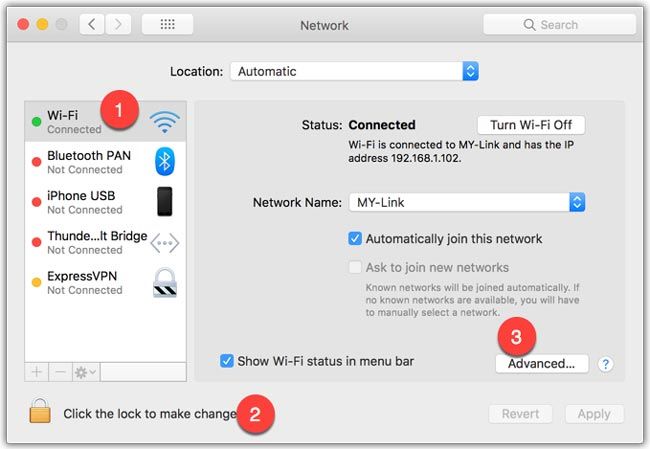Click the Apply button
The width and height of the screenshot is (650, 449).
[x=594, y=414]
